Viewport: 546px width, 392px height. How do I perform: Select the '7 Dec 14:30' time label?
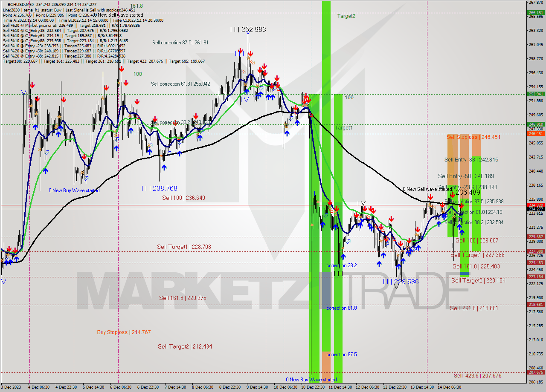[x=174, y=387]
